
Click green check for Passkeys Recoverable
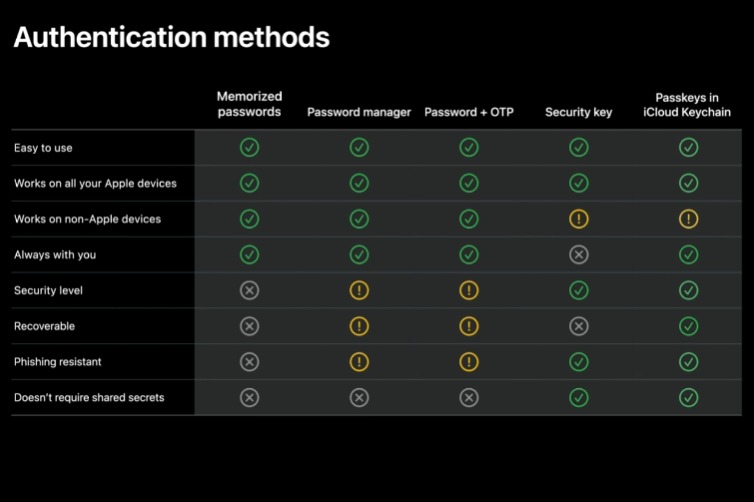point(688,326)
